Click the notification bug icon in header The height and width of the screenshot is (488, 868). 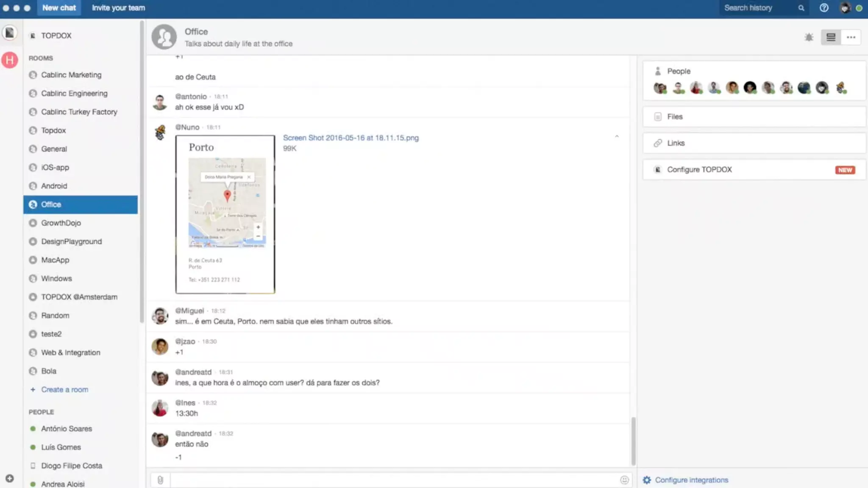pos(809,37)
